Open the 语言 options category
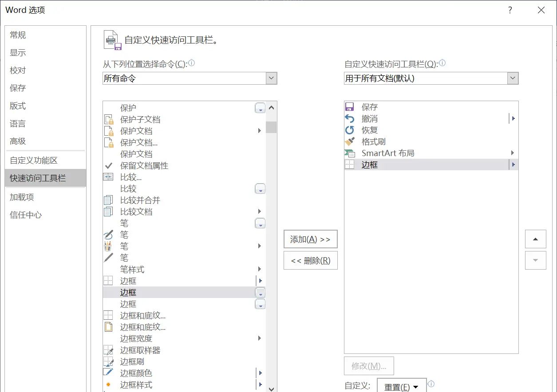The height and width of the screenshot is (392, 557). pos(45,124)
